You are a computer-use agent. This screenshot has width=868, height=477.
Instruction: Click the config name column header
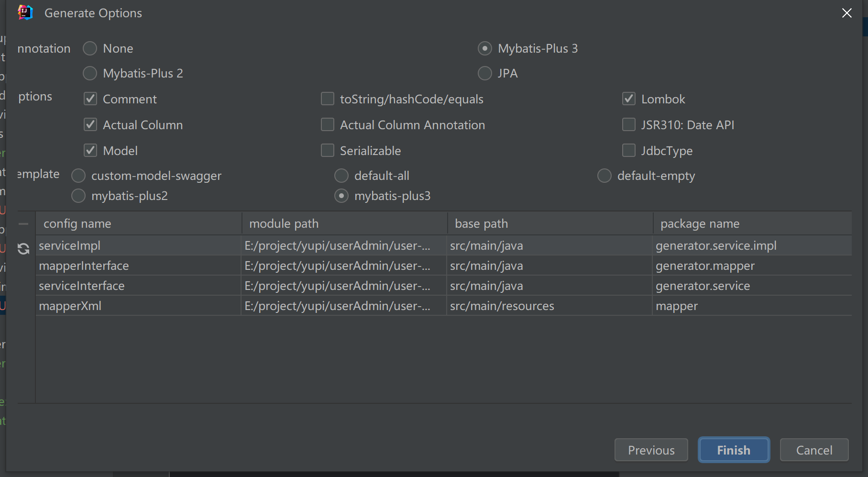click(139, 224)
